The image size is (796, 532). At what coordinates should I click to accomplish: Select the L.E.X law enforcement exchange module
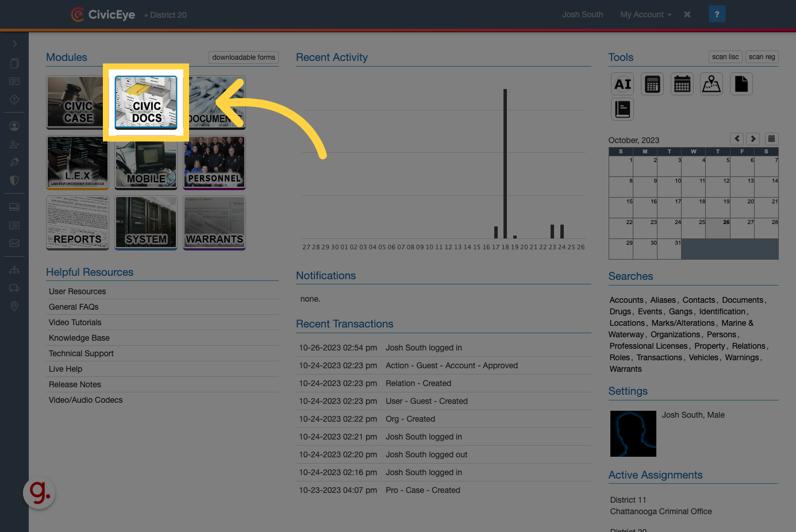77,163
